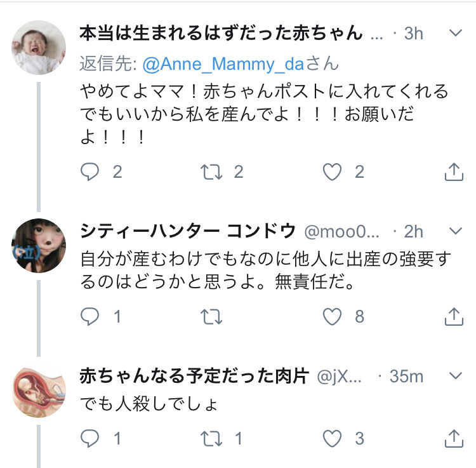Click the 赤ちゃんなる予定だった肉片 display name
Screen dimensions: 476x468
(x=194, y=376)
